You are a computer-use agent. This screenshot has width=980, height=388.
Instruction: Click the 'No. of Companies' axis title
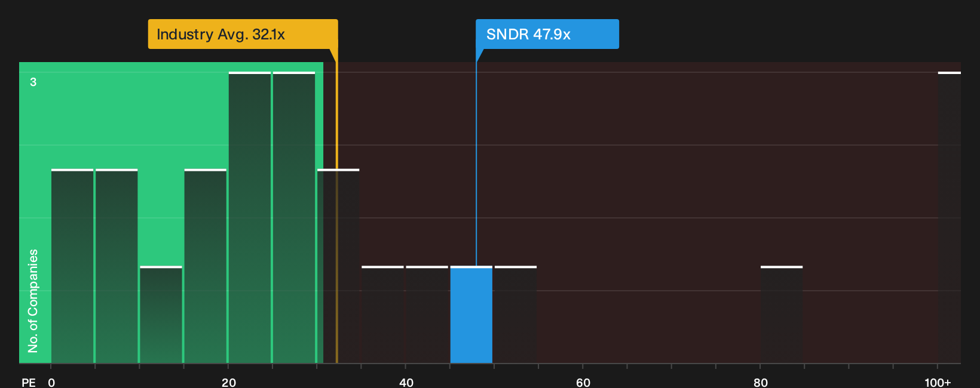tap(33, 301)
